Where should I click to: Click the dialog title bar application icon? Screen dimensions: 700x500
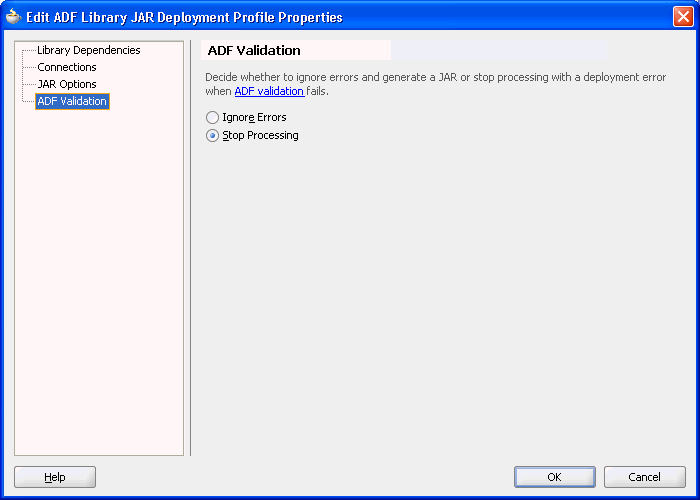(x=13, y=17)
